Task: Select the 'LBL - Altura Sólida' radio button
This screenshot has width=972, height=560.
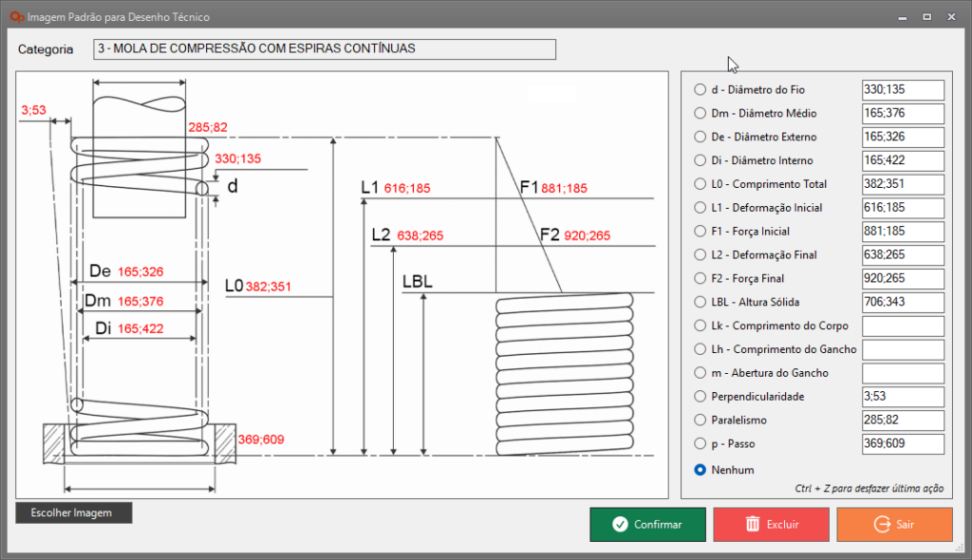Action: click(701, 303)
